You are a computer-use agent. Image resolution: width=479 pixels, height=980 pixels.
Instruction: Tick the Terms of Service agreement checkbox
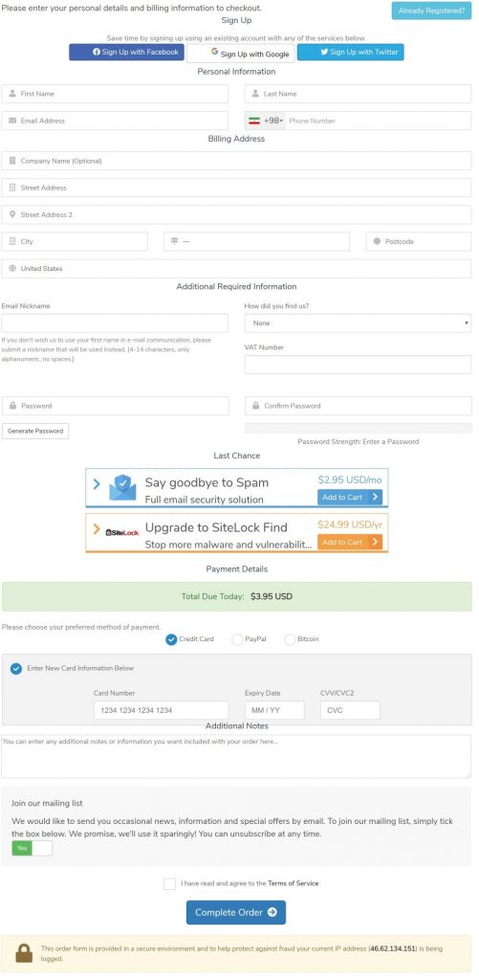pyautogui.click(x=169, y=883)
